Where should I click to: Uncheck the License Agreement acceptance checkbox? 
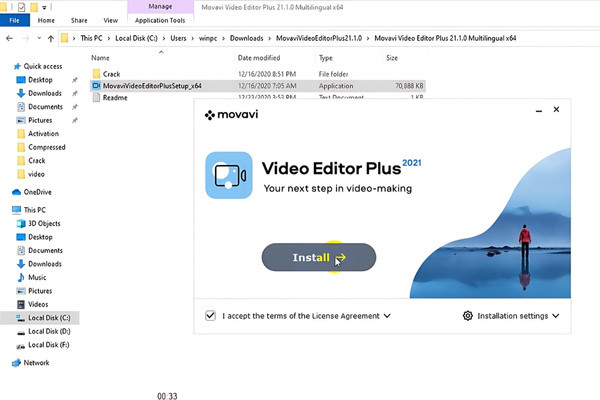210,316
